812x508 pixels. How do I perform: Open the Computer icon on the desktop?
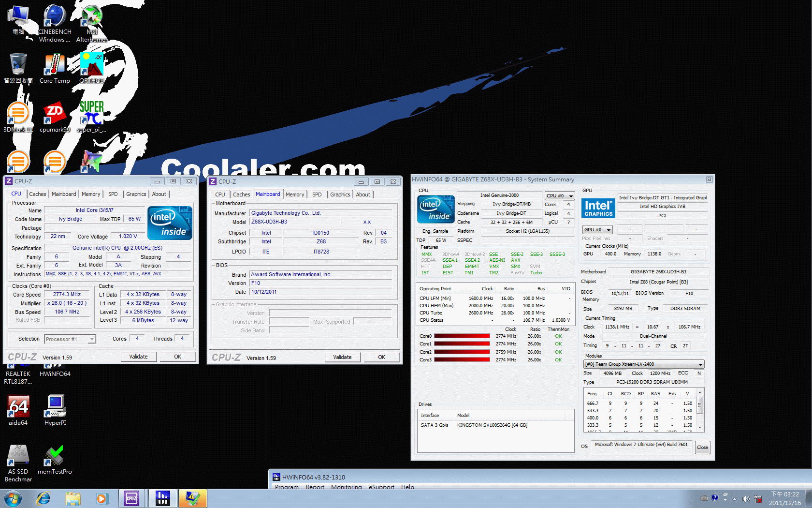18,20
